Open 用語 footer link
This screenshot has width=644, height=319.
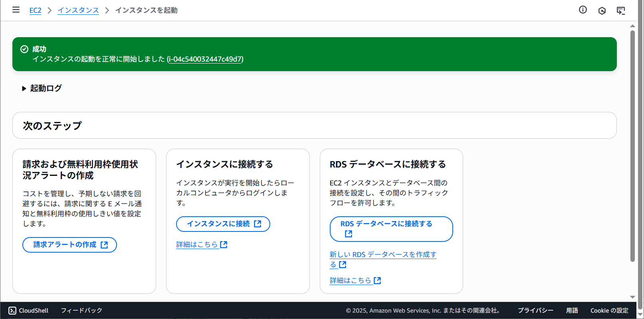(572, 311)
